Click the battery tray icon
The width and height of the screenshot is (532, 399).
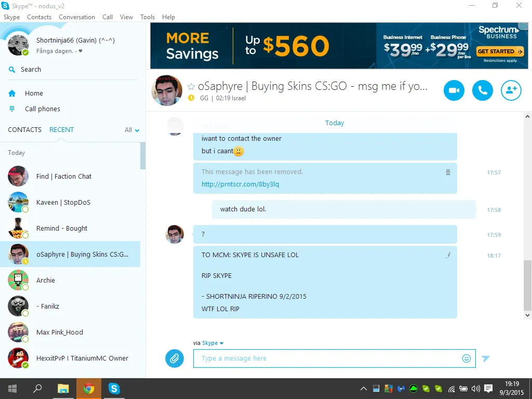click(463, 389)
